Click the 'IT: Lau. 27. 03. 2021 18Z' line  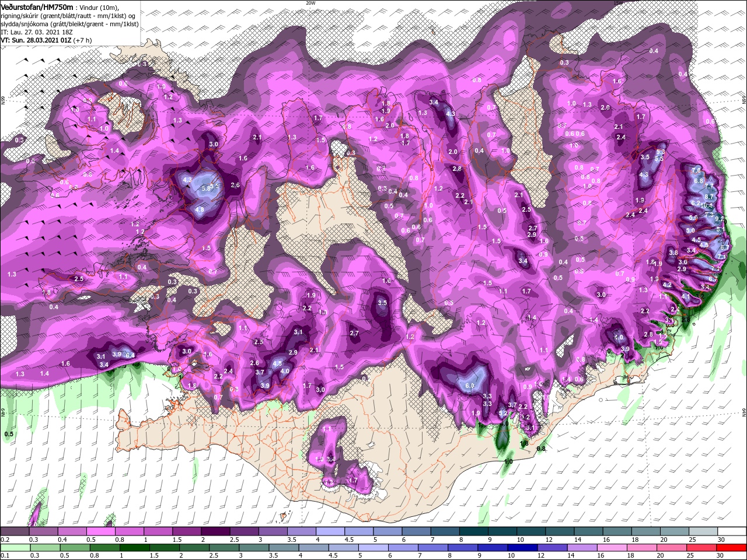point(38,32)
